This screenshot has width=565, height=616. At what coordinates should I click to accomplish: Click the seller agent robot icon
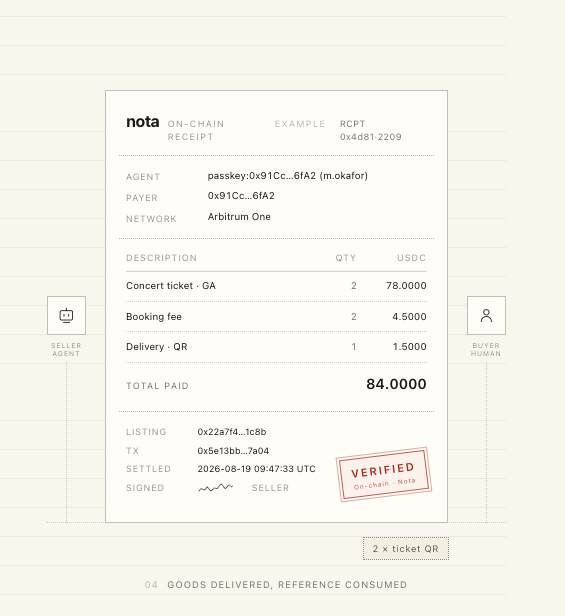pyautogui.click(x=66, y=315)
